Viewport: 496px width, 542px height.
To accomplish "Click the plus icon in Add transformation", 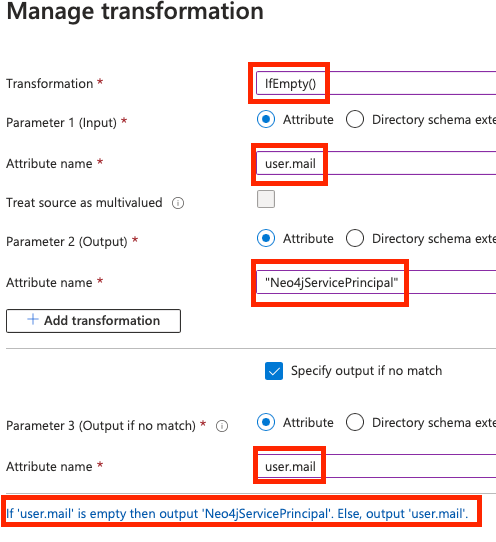I will click(33, 319).
